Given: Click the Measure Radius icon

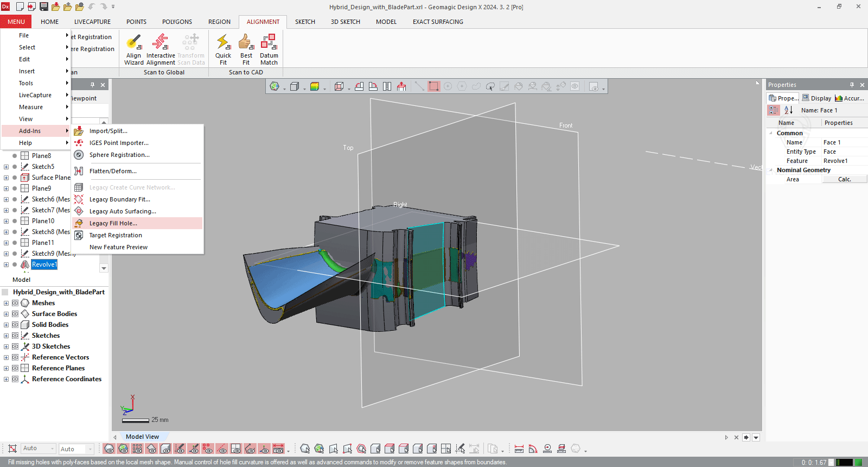Looking at the screenshot, I should click(547, 449).
